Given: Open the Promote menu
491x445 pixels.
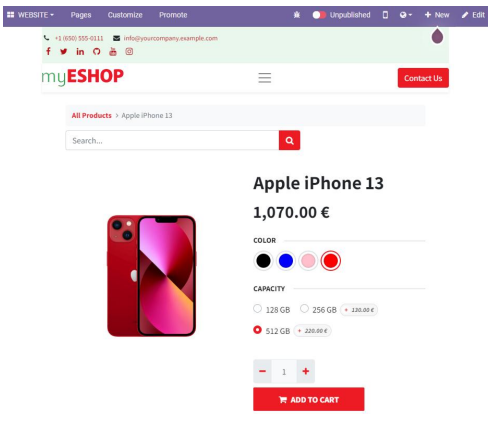Looking at the screenshot, I should (173, 15).
